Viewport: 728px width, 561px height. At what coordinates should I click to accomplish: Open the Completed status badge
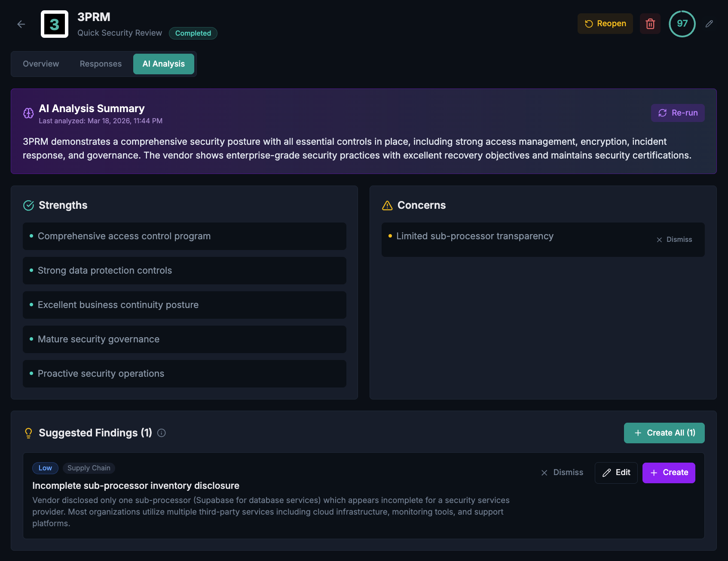(x=193, y=33)
